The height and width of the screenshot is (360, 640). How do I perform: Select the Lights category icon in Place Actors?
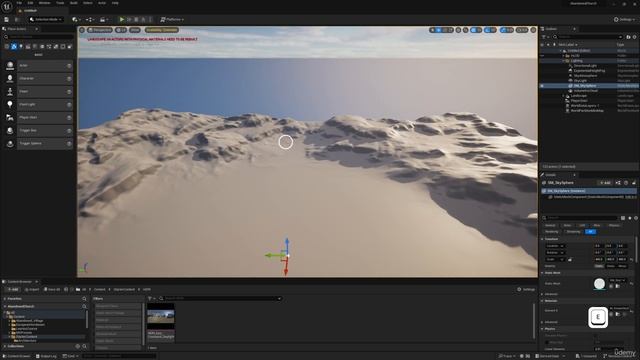(x=21, y=47)
